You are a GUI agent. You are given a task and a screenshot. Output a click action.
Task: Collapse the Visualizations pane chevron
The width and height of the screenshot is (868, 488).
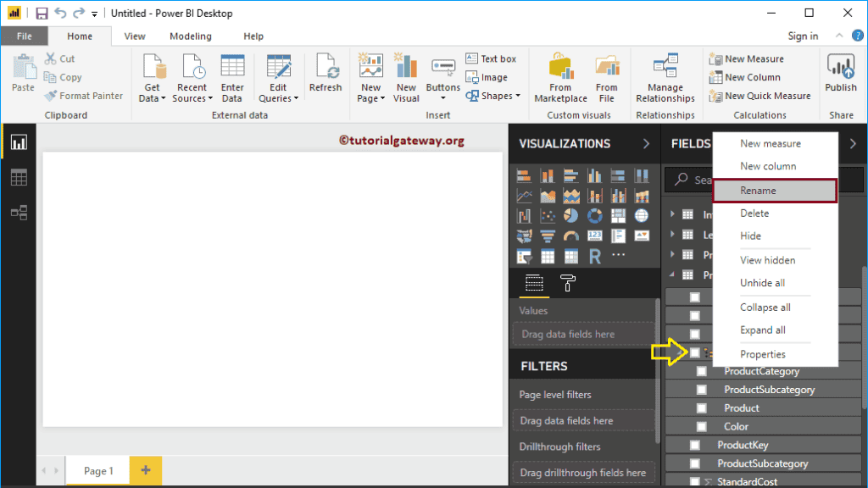(646, 144)
